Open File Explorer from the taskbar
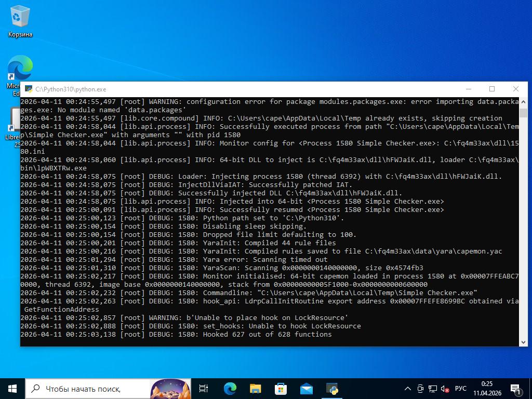Image resolution: width=532 pixels, height=399 pixels. pyautogui.click(x=255, y=388)
